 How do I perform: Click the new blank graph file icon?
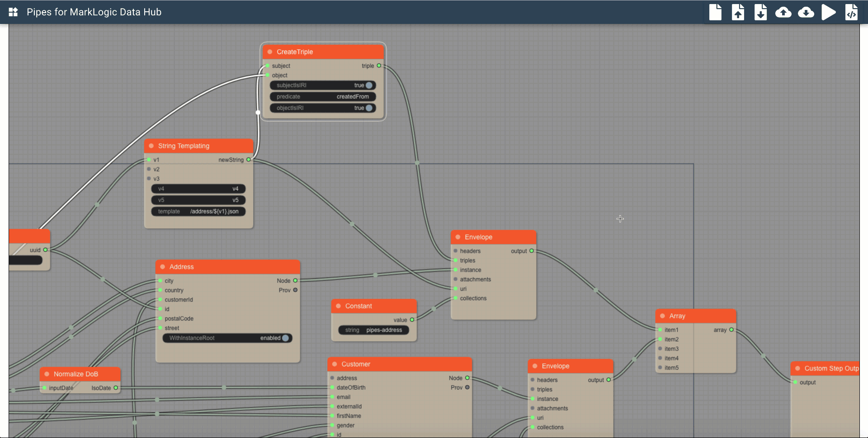pyautogui.click(x=715, y=12)
